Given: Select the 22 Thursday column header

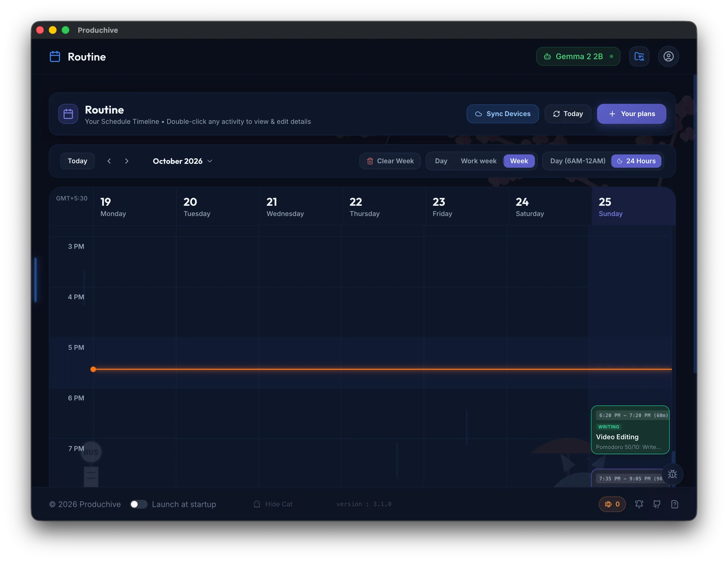Looking at the screenshot, I should (x=383, y=207).
